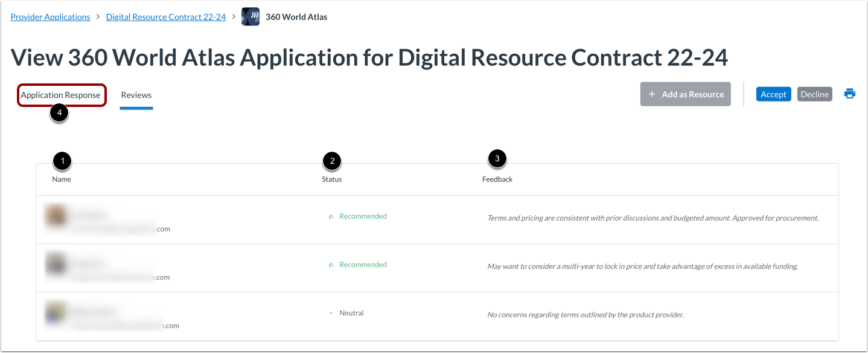Click the Neutral status text
868x353 pixels.
click(x=351, y=313)
